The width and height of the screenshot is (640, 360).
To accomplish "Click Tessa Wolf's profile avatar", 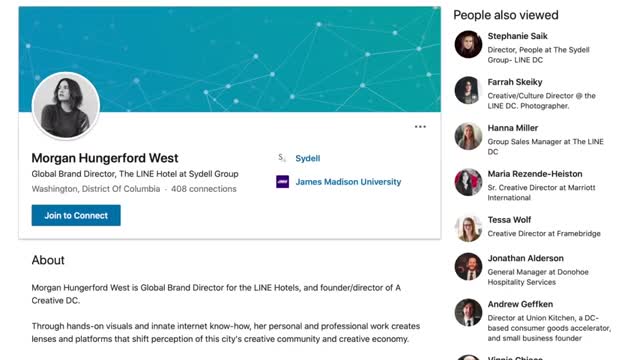I will tap(468, 228).
